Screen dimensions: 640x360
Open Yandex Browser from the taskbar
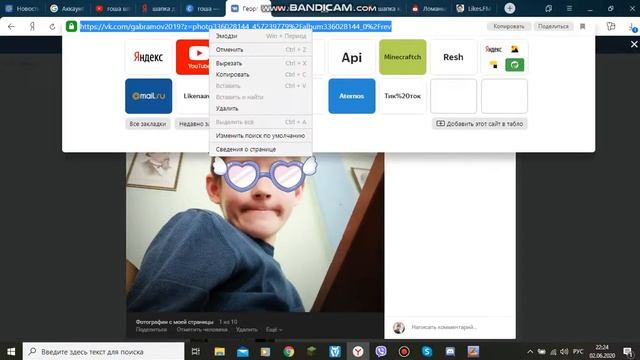click(358, 351)
